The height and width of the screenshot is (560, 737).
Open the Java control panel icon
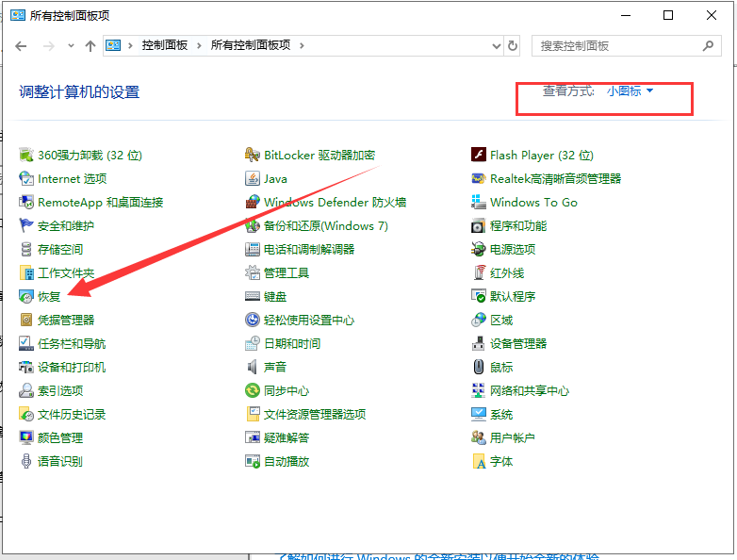[x=253, y=178]
